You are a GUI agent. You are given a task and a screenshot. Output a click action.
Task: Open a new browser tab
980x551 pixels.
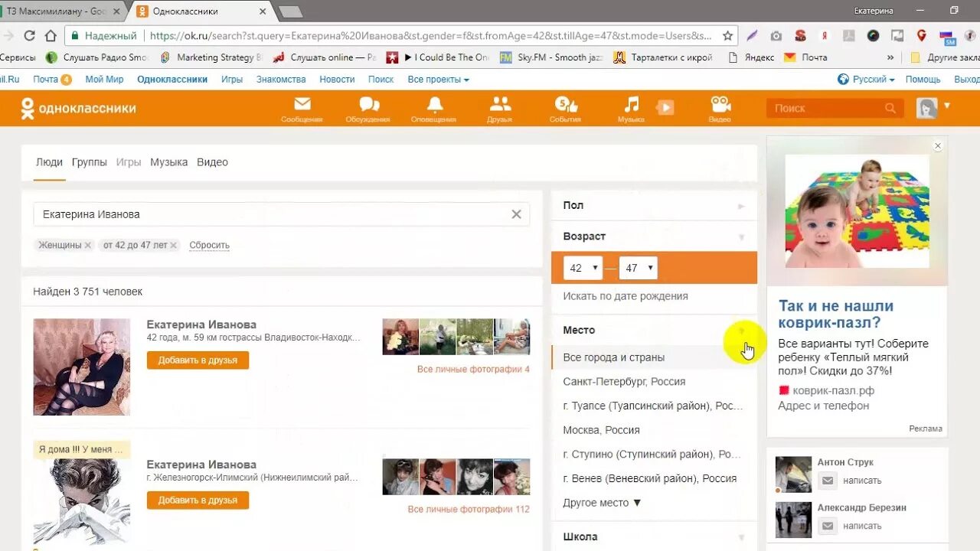290,11
